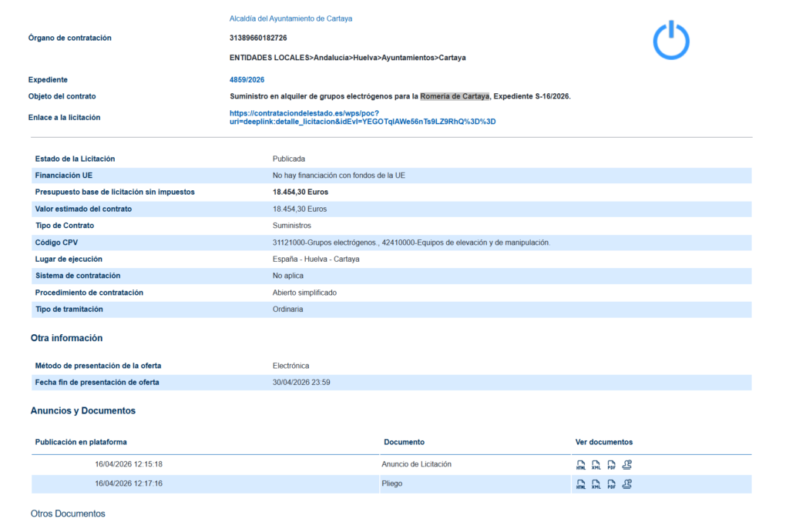Open XML version of Pliego
789x532 pixels.
pos(596,484)
